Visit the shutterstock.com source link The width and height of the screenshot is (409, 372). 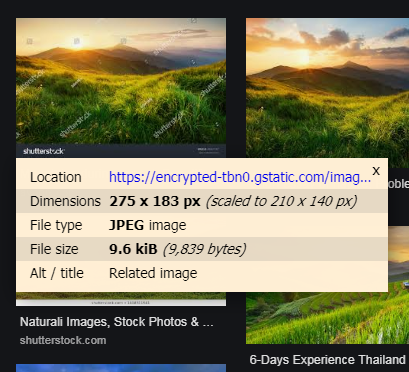[x=63, y=340]
